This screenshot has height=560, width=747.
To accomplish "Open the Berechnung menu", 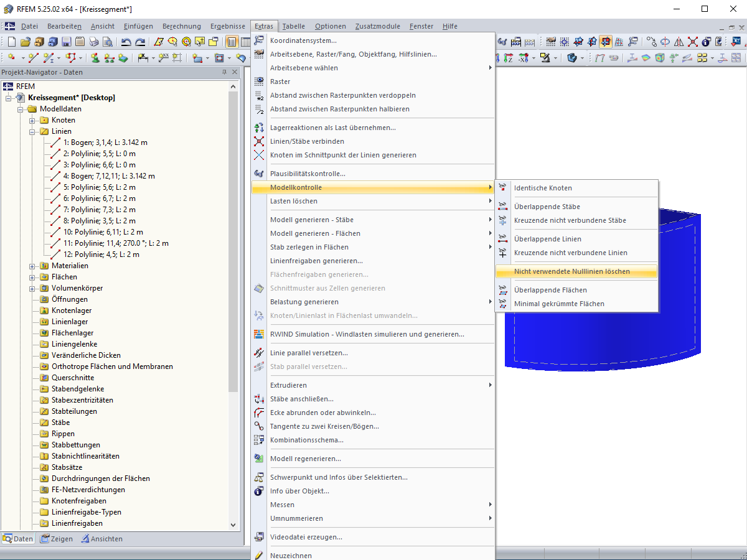I will pos(182,26).
